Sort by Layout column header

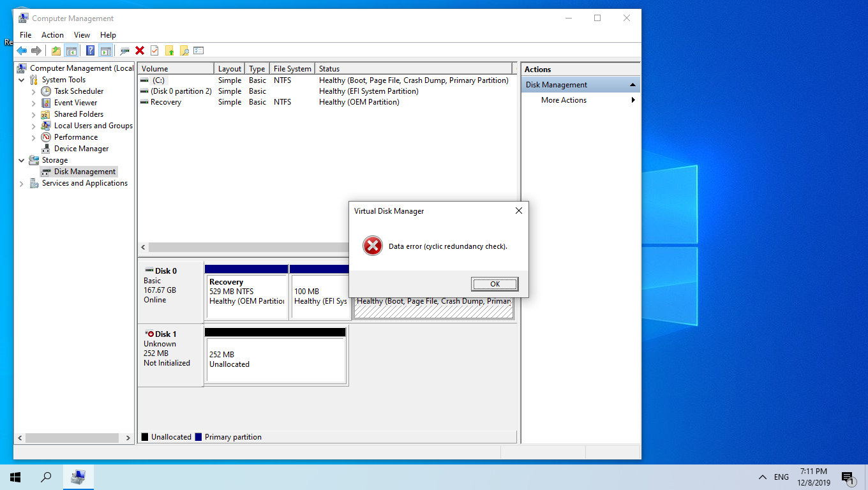pos(230,69)
